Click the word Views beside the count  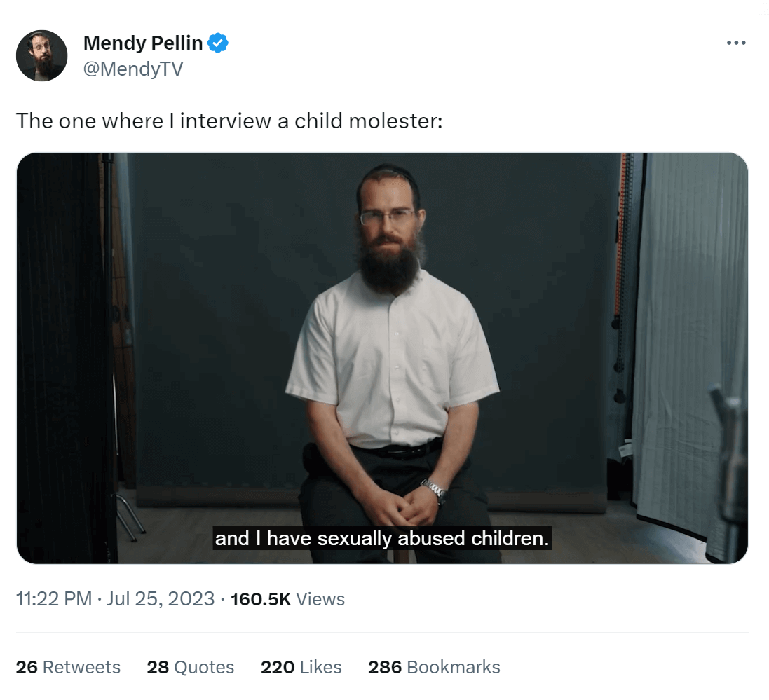tap(320, 599)
